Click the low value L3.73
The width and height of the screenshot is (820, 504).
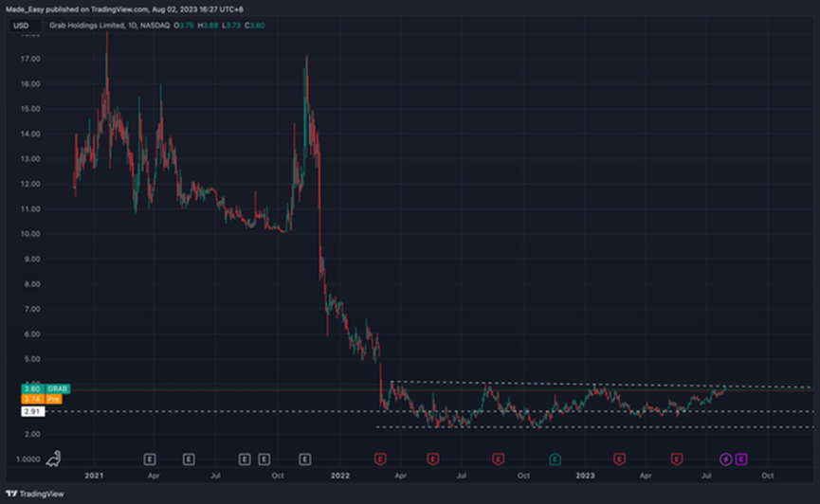pos(231,25)
